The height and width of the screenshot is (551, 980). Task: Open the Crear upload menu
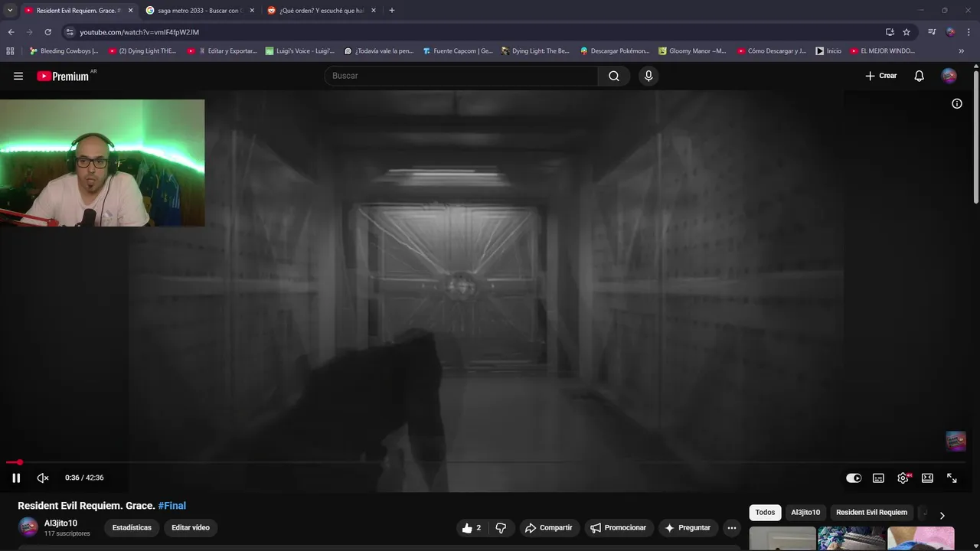click(x=880, y=76)
